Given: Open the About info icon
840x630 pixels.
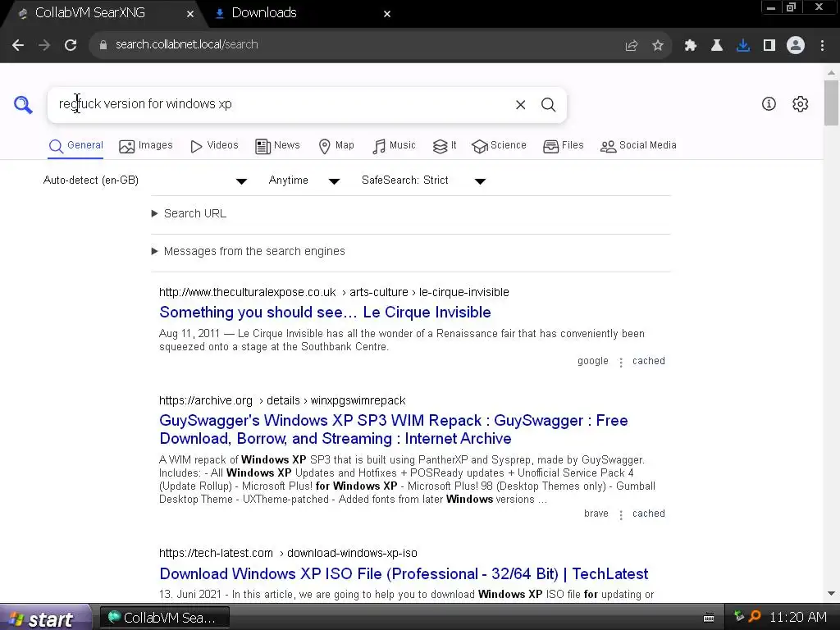Looking at the screenshot, I should (769, 104).
